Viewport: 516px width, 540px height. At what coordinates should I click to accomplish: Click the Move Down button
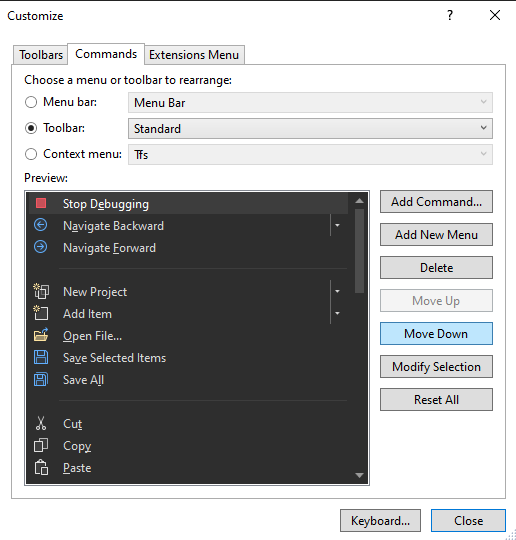(436, 333)
